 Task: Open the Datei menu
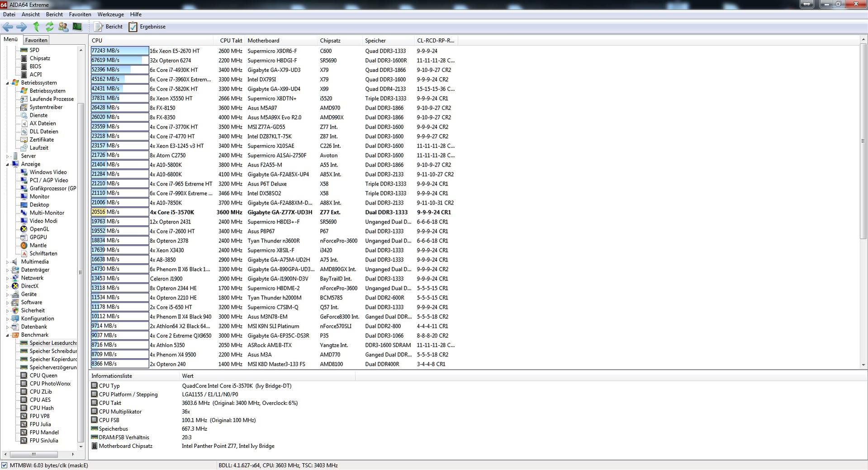[9, 14]
